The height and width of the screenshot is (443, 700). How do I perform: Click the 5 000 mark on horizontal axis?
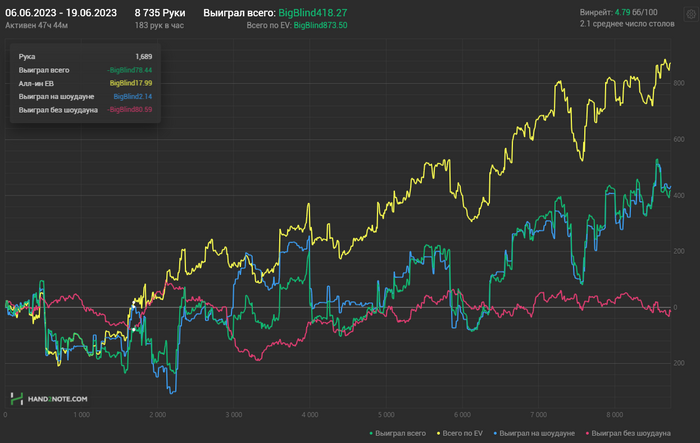coord(386,413)
